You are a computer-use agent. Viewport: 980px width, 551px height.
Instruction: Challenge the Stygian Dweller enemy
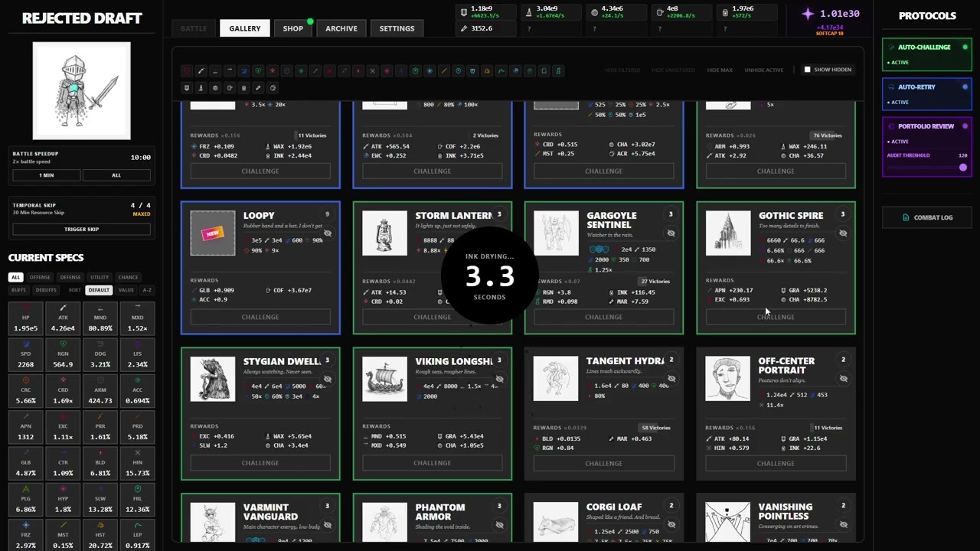pyautogui.click(x=260, y=463)
